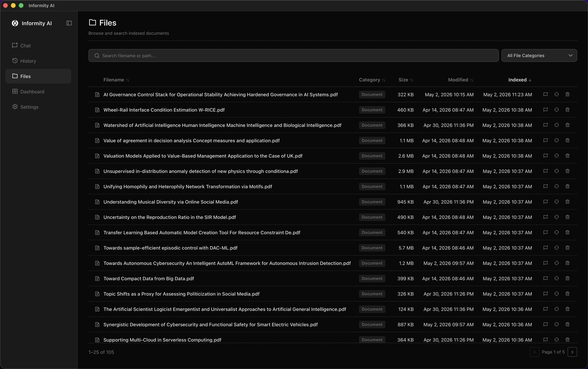Open chat for AI Governance Control Stack file
Viewport: 588px width, 369px height.
pos(546,94)
